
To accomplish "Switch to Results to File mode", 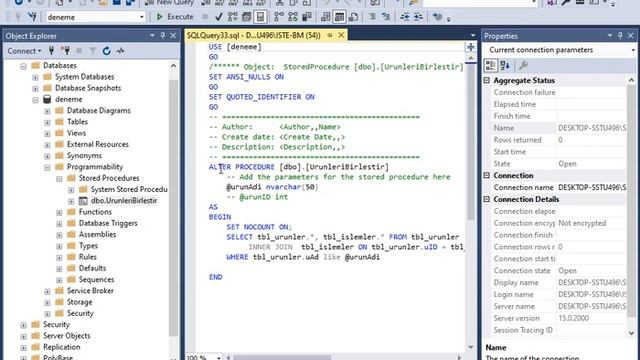I will [x=353, y=17].
